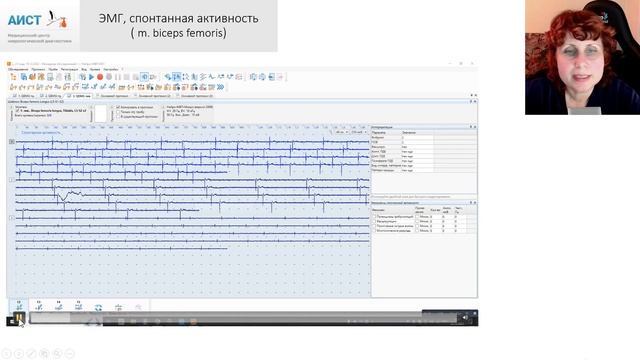Tick 'Много' checkbox in Фасцикуляции row

[417, 221]
